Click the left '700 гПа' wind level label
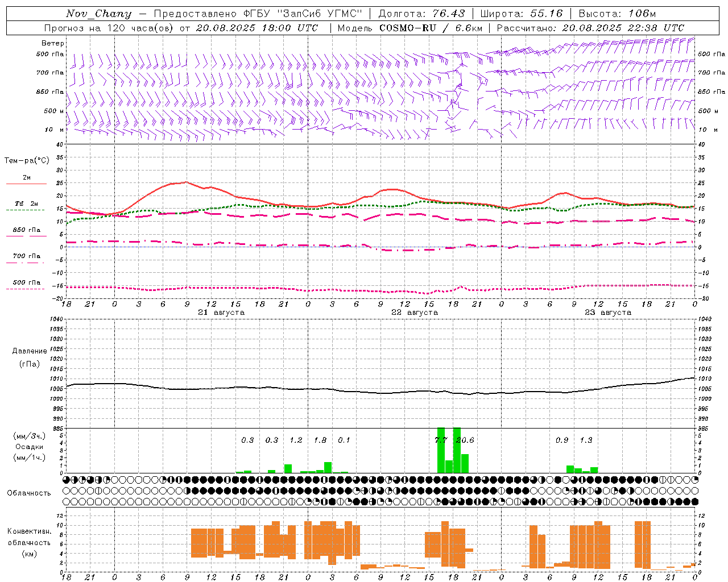This screenshot has width=728, height=582. click(x=50, y=73)
